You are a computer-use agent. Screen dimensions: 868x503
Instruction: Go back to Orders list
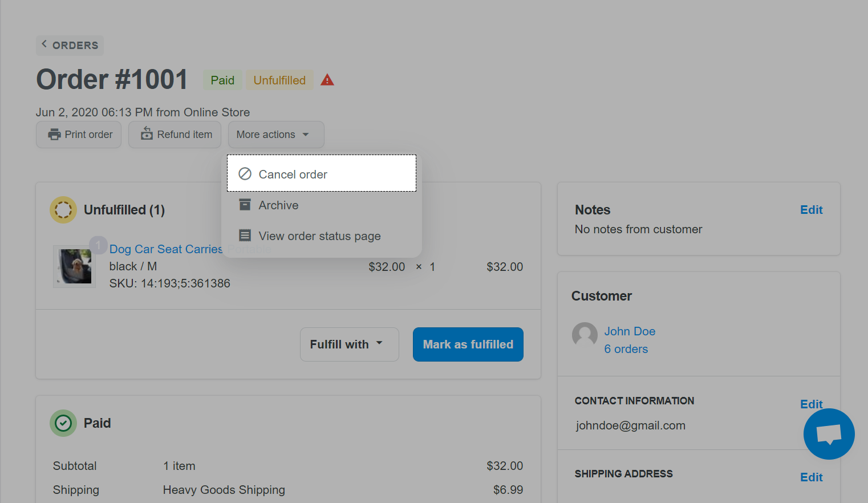coord(70,45)
